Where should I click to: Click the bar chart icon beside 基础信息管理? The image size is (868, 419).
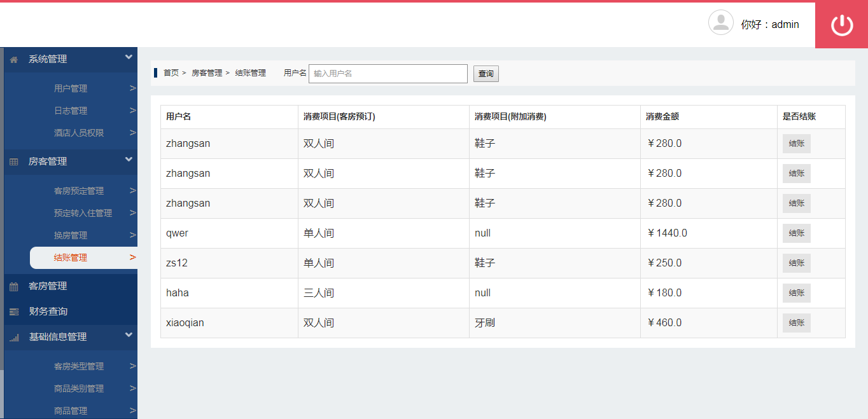[x=14, y=338]
